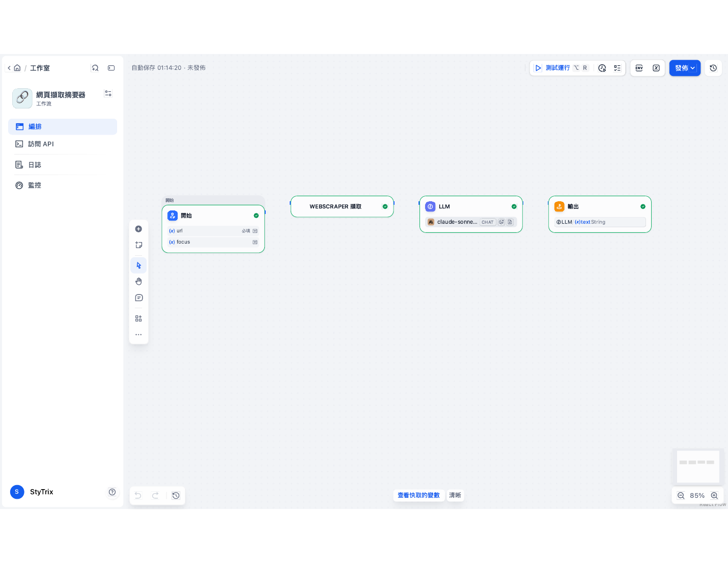The width and height of the screenshot is (728, 563).
Task: Switch to hand pan mode
Action: coord(138,281)
